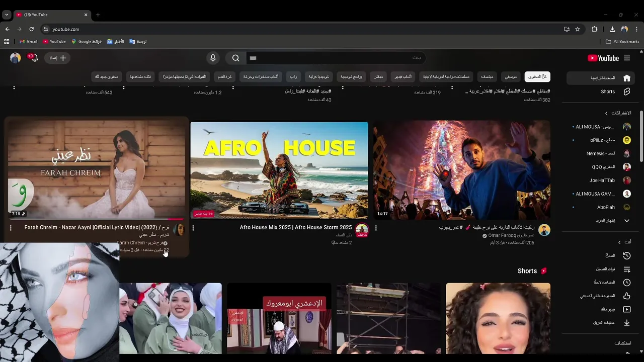The width and height of the screenshot is (644, 362).
Task: Open the ALI MOUSA GAM... subscription
Action: pyautogui.click(x=602, y=194)
